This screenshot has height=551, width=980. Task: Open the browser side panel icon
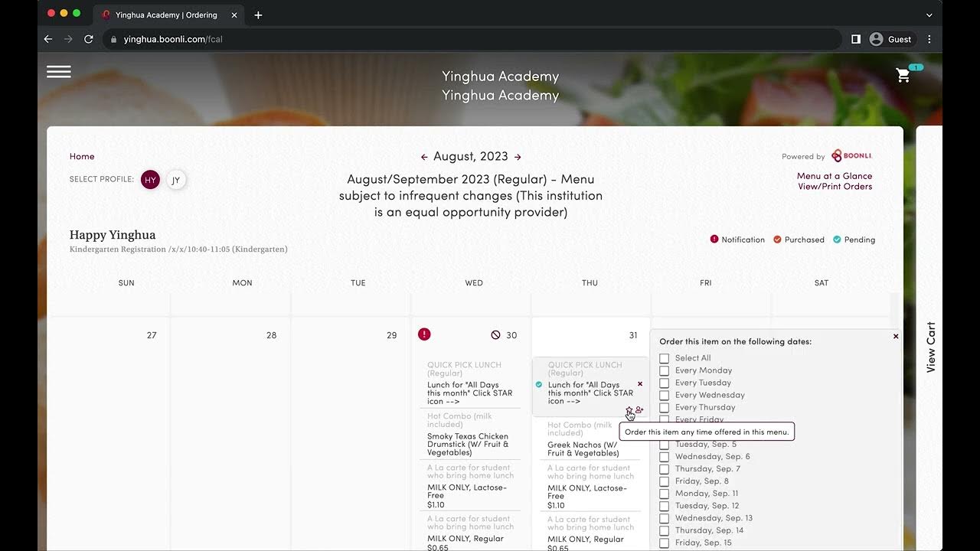pos(856,39)
